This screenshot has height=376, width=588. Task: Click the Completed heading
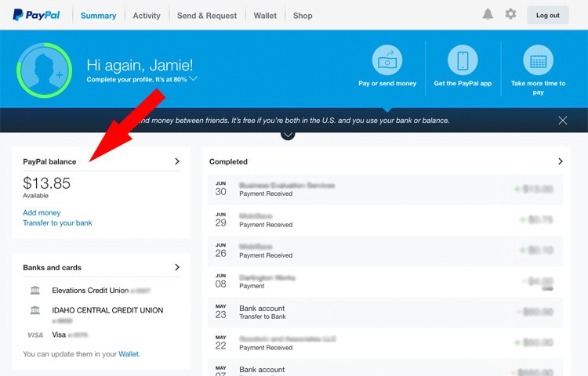(x=228, y=162)
